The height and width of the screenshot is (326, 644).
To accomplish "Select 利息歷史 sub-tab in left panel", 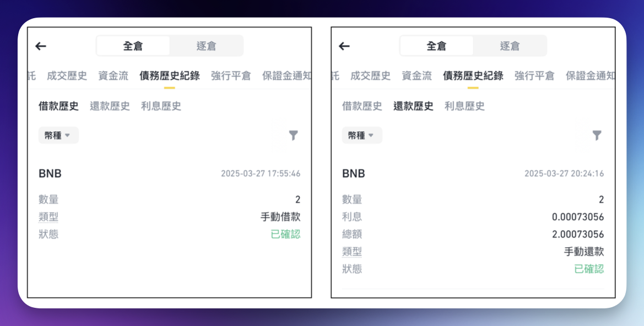I will coord(161,106).
